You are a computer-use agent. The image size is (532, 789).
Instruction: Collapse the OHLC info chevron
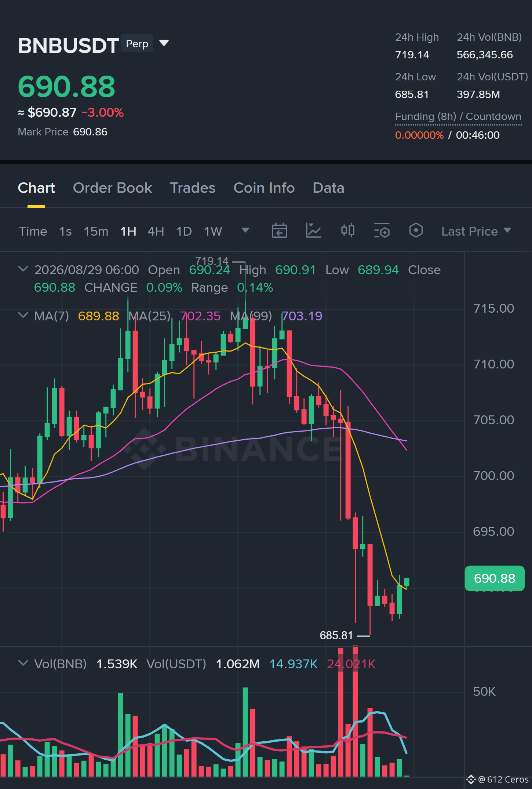coord(23,269)
